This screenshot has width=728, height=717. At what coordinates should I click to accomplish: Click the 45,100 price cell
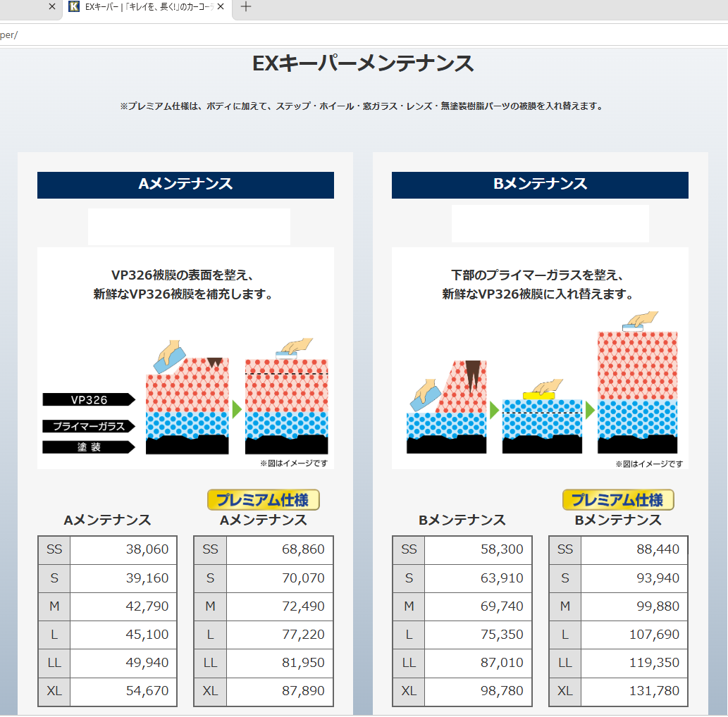pyautogui.click(x=123, y=635)
